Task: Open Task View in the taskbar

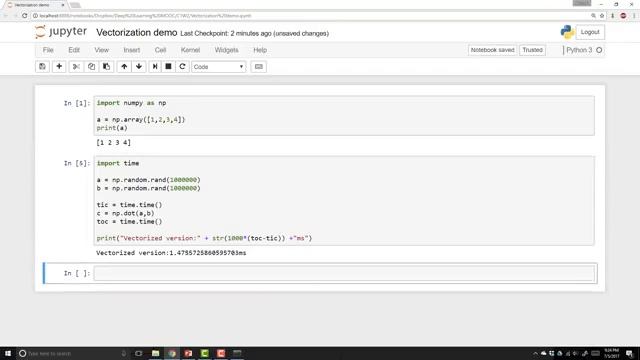Action: pos(139,353)
